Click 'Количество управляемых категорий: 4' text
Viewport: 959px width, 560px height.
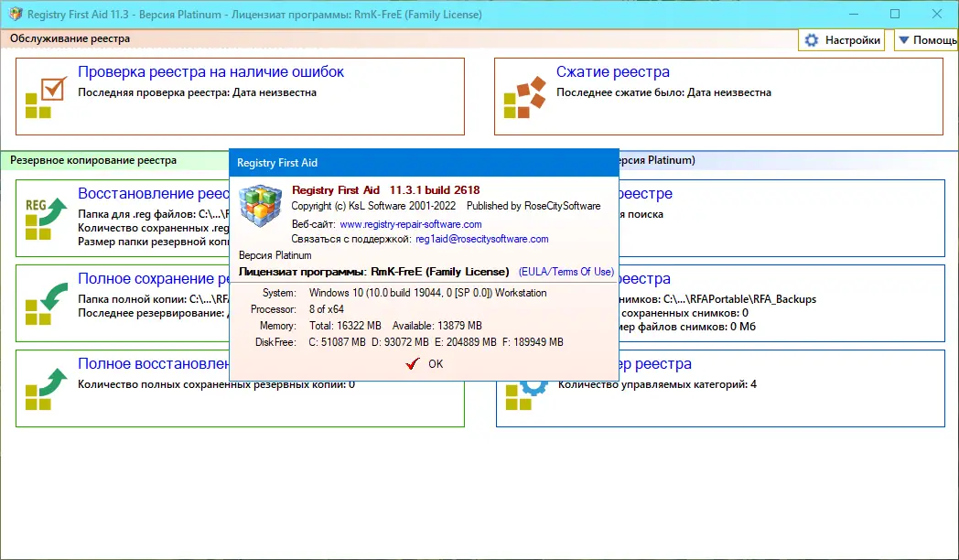657,384
